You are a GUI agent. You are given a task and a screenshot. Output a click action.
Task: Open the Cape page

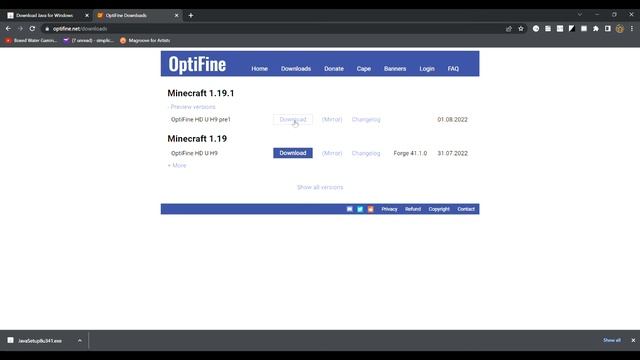coord(364,69)
